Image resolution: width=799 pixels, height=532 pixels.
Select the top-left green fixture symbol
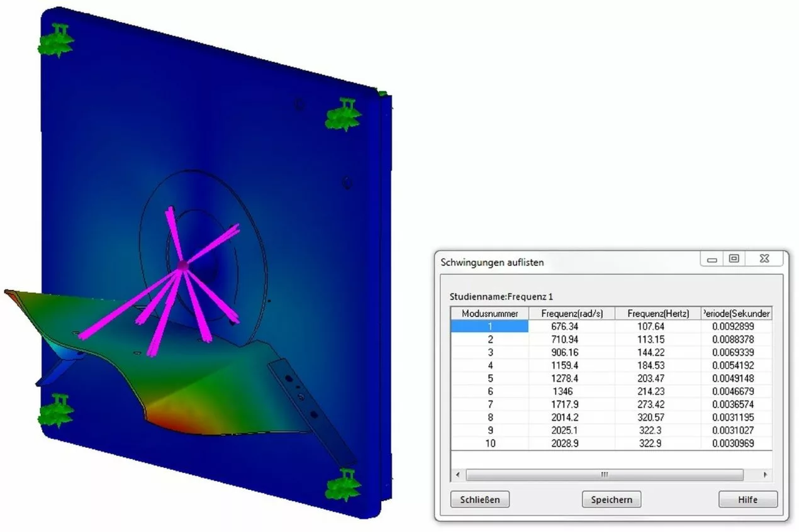[57, 42]
